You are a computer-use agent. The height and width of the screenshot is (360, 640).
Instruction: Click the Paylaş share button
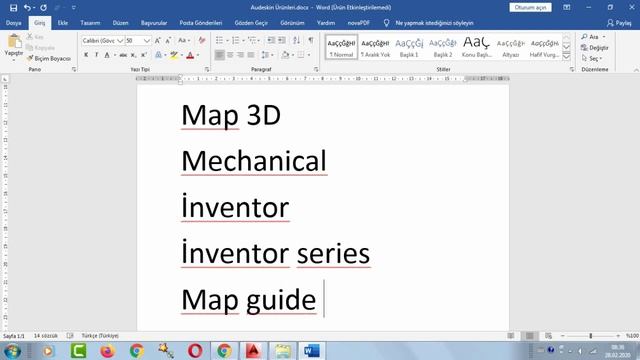[x=619, y=23]
